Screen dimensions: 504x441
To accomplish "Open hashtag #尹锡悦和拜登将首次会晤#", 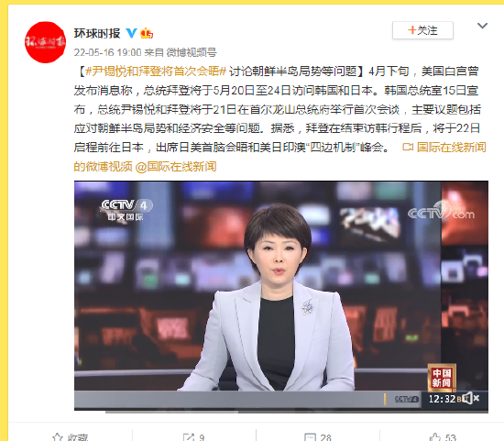I will tap(157, 72).
